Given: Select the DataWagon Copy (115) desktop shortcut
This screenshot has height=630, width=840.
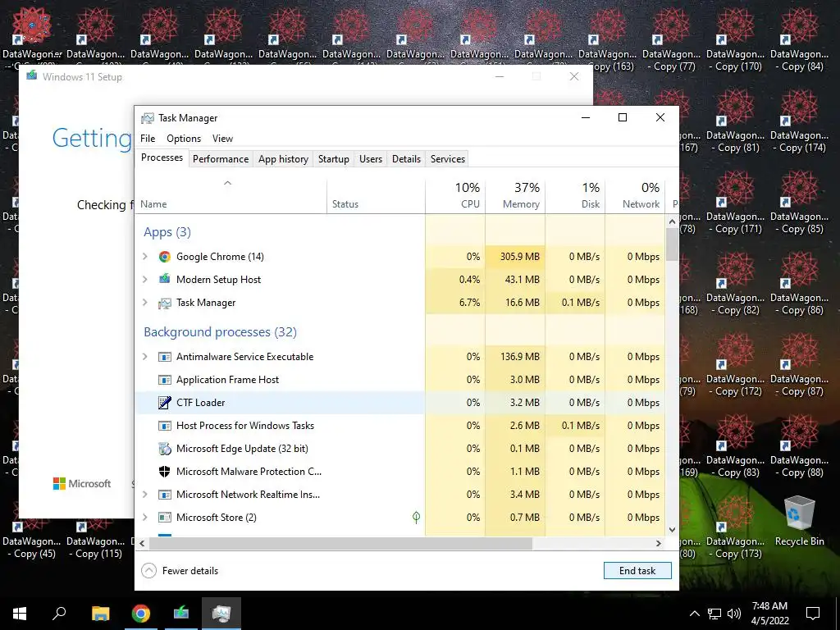Looking at the screenshot, I should click(x=95, y=540).
